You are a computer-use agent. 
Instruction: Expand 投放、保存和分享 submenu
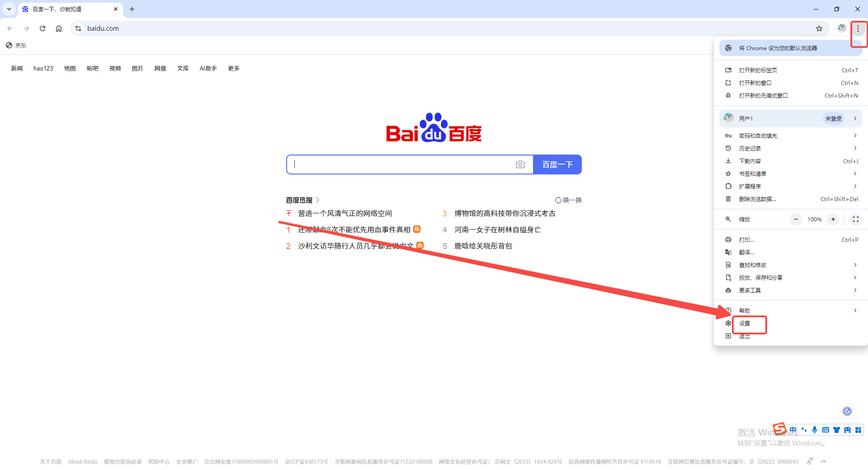tap(791, 277)
